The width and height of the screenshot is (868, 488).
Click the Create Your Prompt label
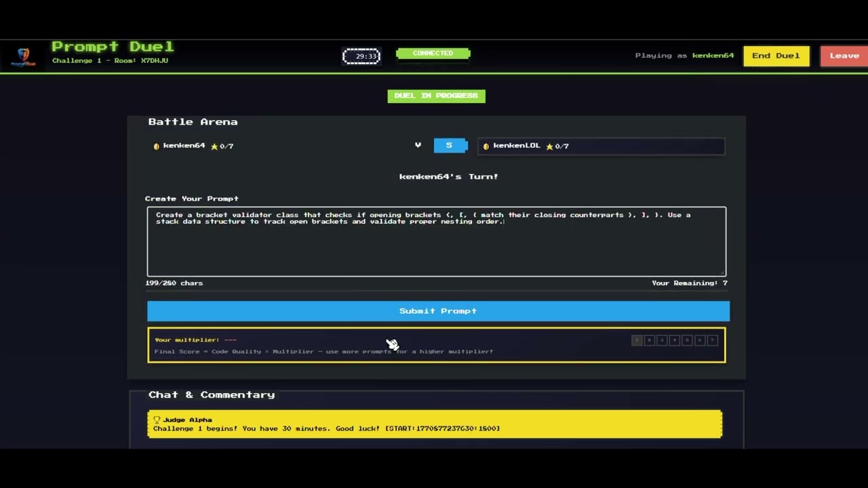[x=191, y=199]
